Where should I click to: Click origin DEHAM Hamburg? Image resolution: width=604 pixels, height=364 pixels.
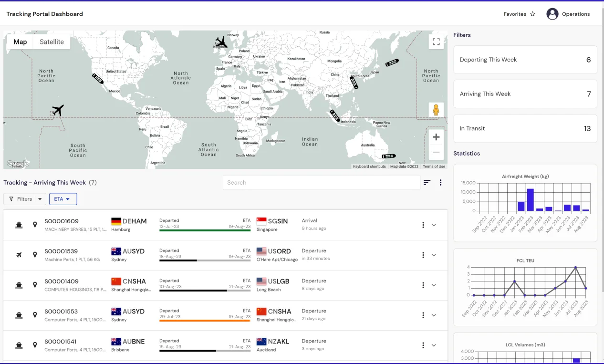click(129, 225)
